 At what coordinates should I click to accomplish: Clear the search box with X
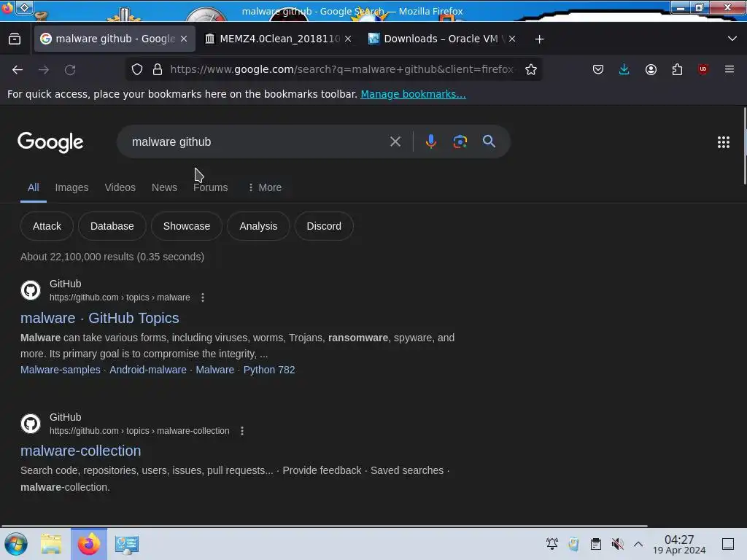tap(395, 141)
